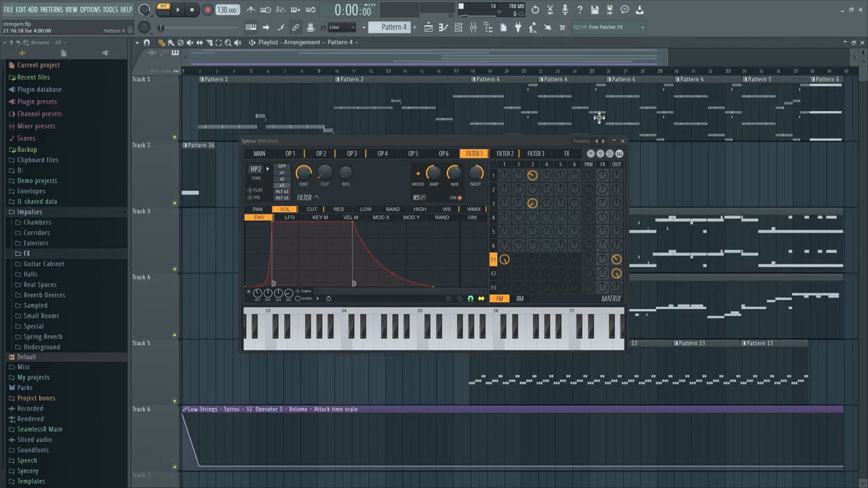Screen dimensions: 868x488
Task: Expand the Packs folder in browser
Action: click(x=24, y=388)
